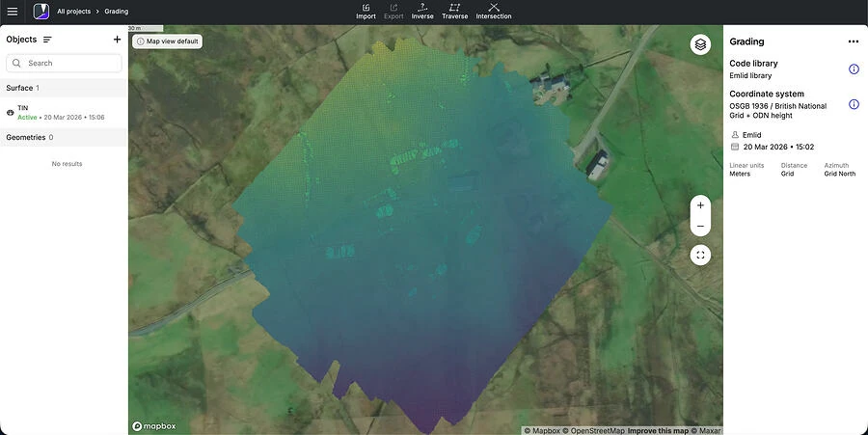This screenshot has width=868, height=435.
Task: Click the Active status label
Action: click(27, 118)
